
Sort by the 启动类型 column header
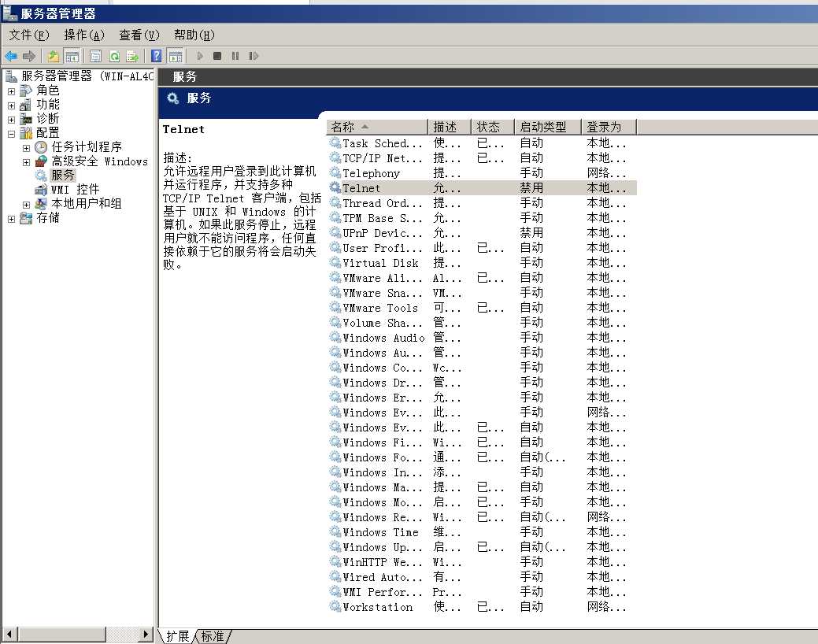pyautogui.click(x=548, y=127)
